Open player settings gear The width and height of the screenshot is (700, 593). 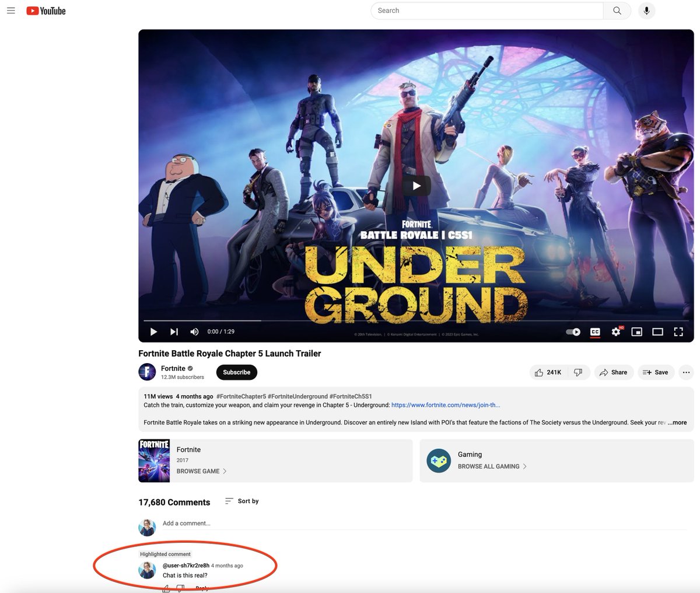616,332
